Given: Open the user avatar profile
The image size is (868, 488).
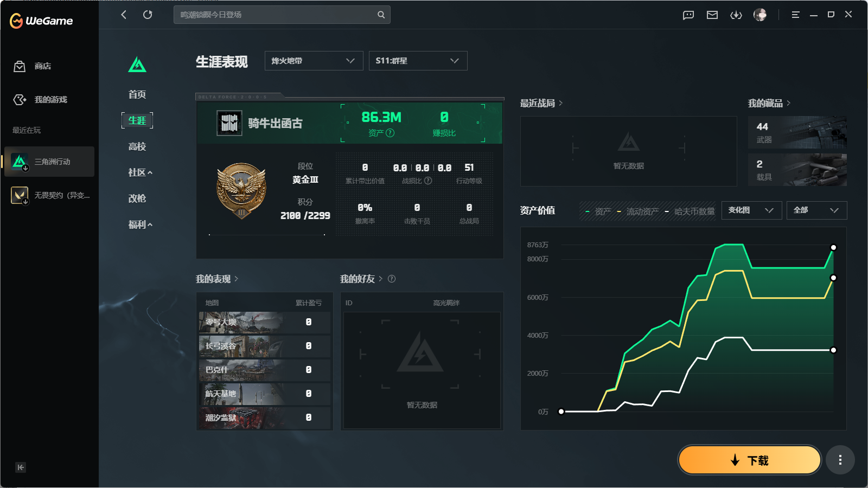Looking at the screenshot, I should click(x=760, y=15).
